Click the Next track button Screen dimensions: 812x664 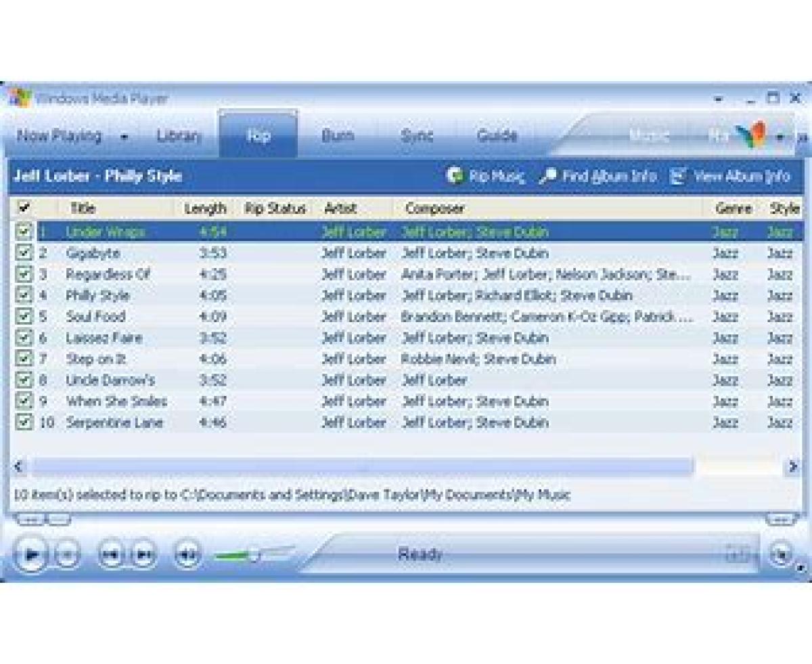point(143,556)
